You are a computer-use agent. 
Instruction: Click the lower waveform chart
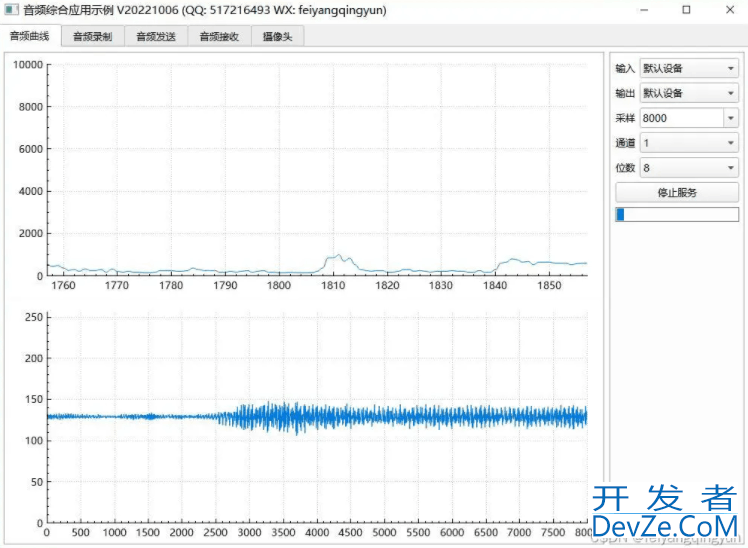pyautogui.click(x=317, y=417)
